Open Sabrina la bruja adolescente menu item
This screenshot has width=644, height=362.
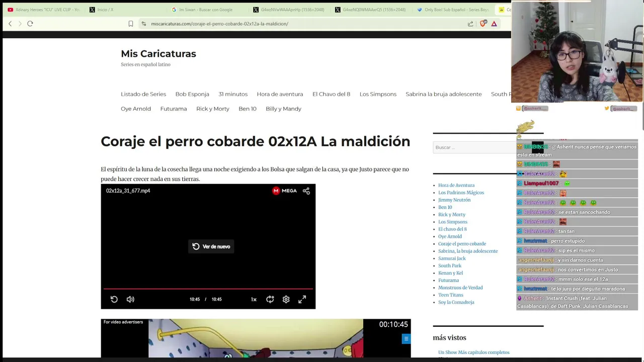(x=444, y=94)
